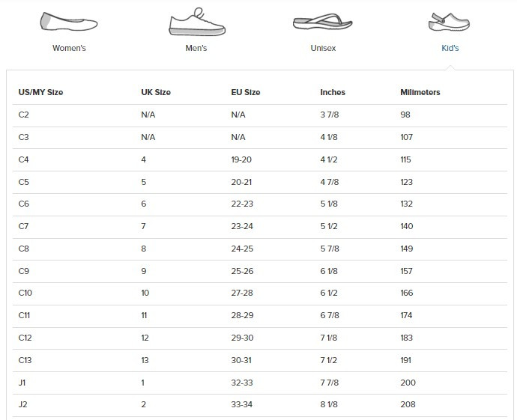Click the US/MY Size column header
This screenshot has width=517, height=420.
coord(40,93)
